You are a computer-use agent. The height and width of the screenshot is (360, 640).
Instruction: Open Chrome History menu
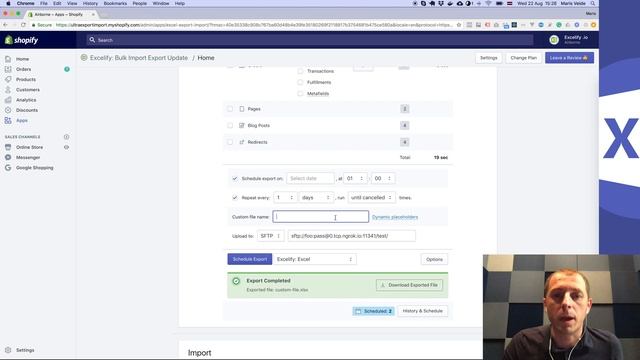pos(90,3)
